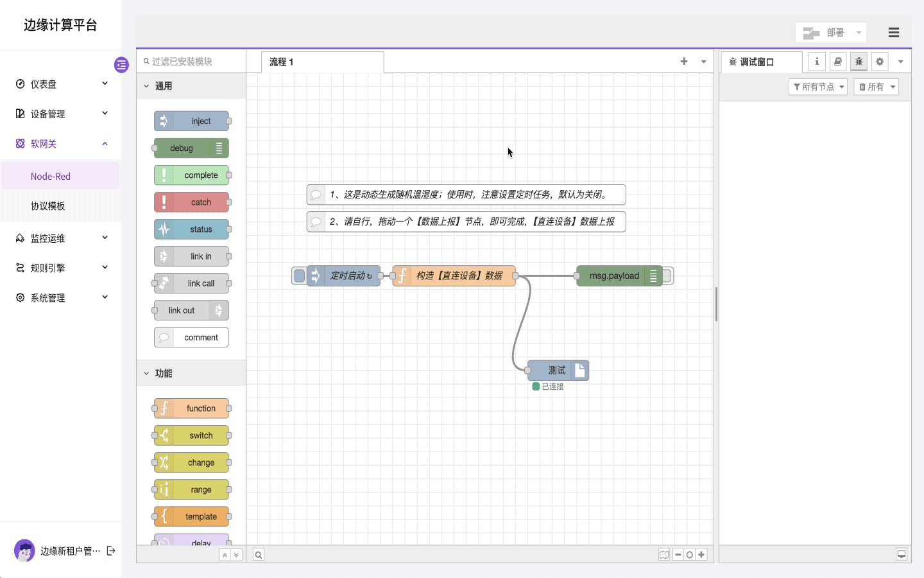Open node help with the book icon
The height and width of the screenshot is (578, 924).
(837, 61)
